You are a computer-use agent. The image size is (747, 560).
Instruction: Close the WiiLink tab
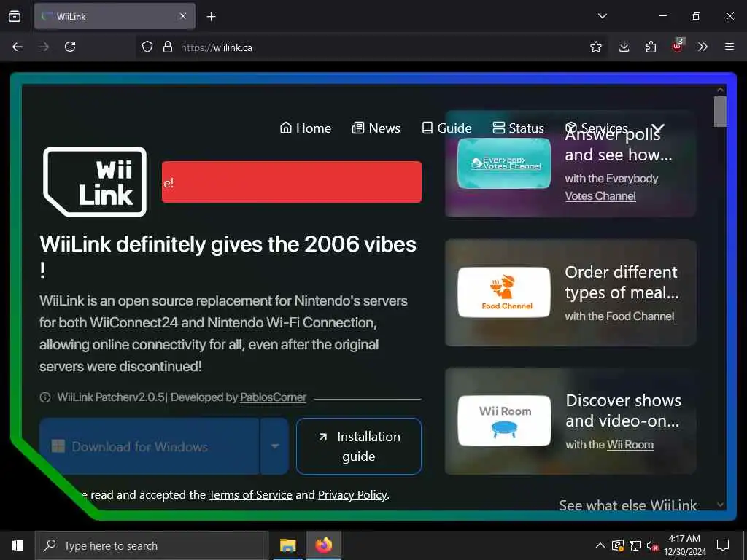183,16
